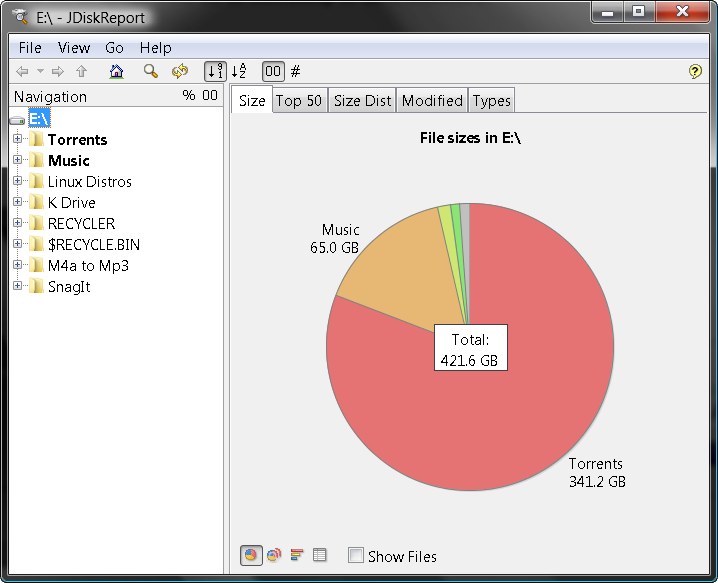Select the $RECYCLE.BIN folder
Screen dimensions: 718x583
pyautogui.click(x=94, y=245)
